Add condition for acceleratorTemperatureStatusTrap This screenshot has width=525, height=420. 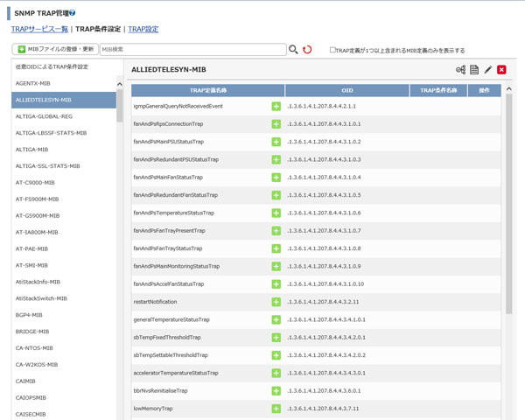[x=276, y=373]
